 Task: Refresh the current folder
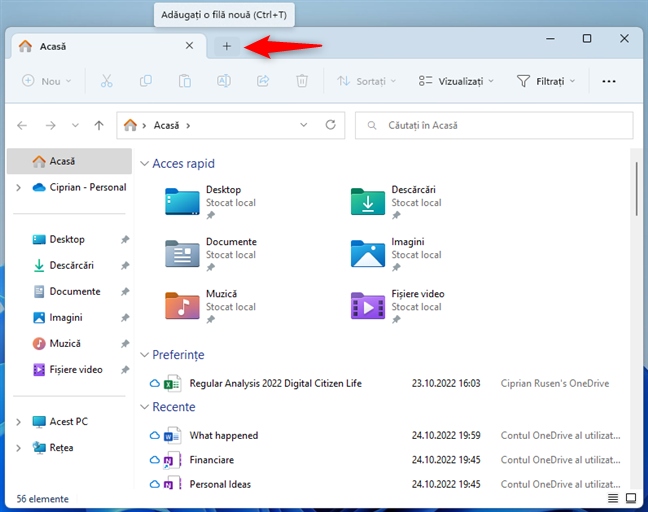click(330, 125)
